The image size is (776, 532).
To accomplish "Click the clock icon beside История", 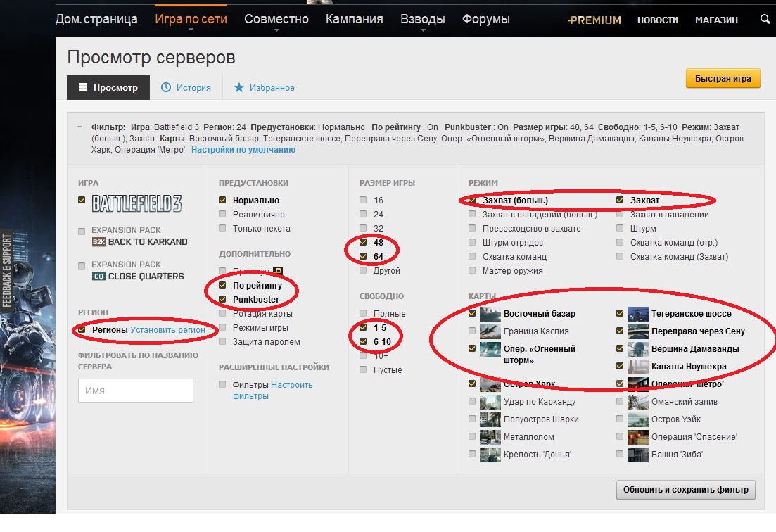I will [166, 88].
